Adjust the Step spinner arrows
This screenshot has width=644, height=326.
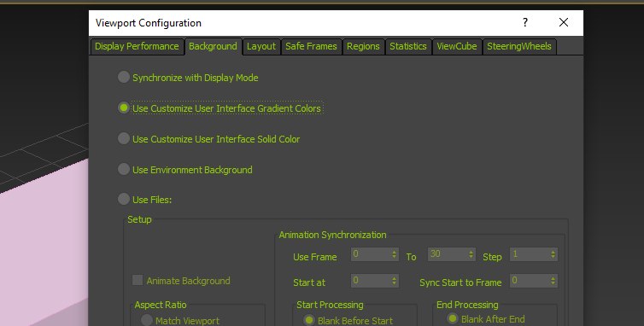[553, 254]
